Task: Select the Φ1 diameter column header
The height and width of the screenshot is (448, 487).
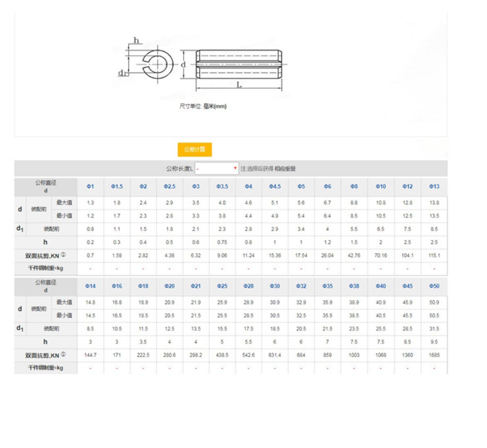Action: click(x=90, y=187)
